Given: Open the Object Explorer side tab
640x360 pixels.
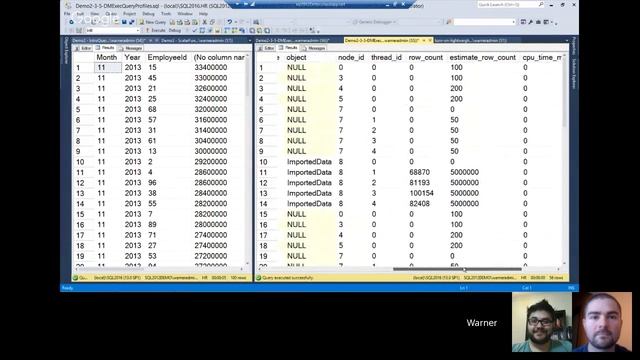Looking at the screenshot, I should tap(67, 51).
